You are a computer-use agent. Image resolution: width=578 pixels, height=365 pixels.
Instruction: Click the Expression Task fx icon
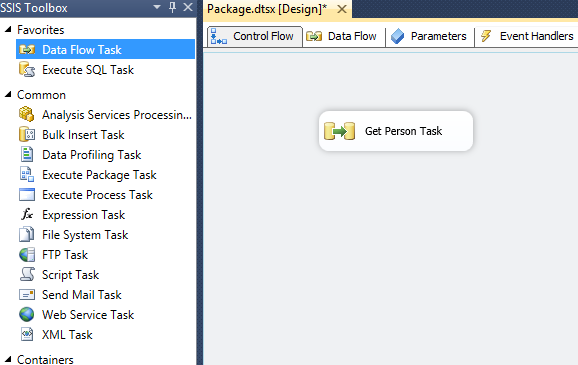[27, 214]
